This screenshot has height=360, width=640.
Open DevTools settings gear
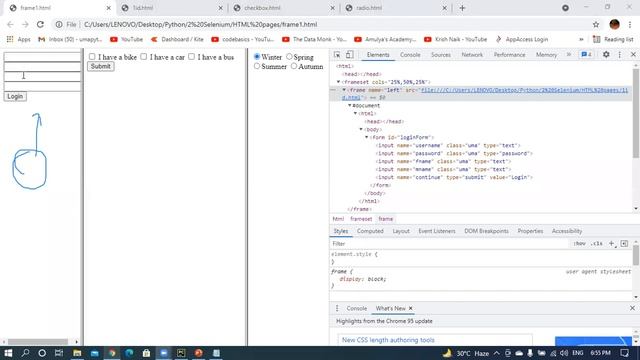pos(606,55)
